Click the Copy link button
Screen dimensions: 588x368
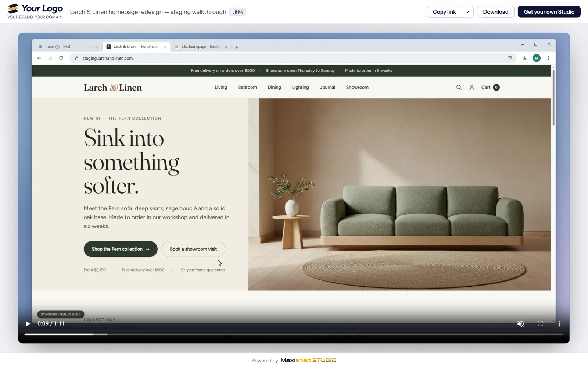[x=444, y=12]
